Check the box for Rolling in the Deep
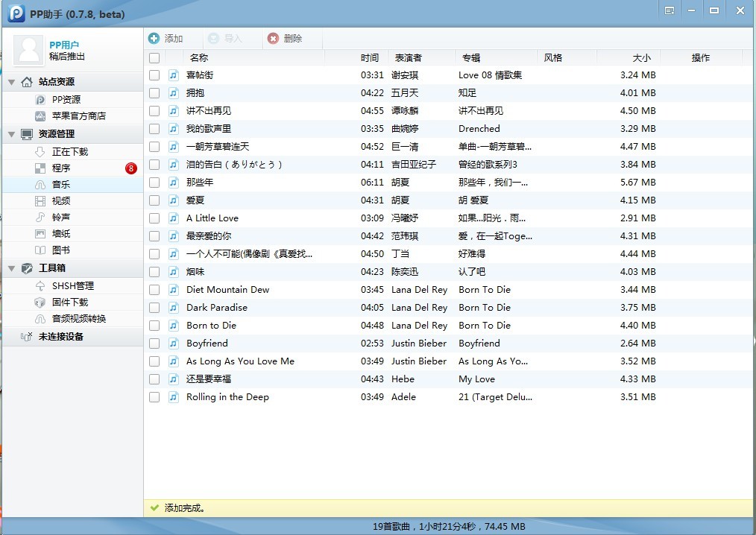The width and height of the screenshot is (756, 535). pos(154,397)
